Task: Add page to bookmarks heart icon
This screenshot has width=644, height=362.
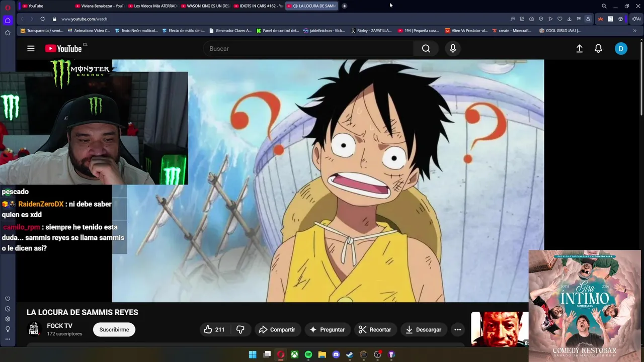Action: pos(559,19)
